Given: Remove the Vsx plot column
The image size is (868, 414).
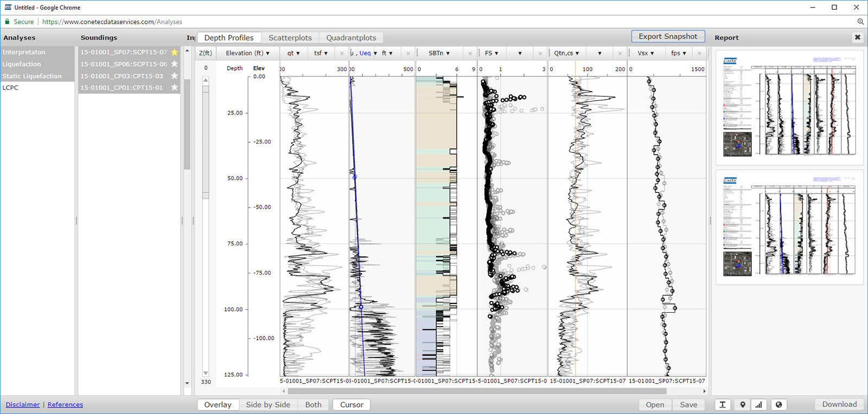Looking at the screenshot, I should pos(699,53).
